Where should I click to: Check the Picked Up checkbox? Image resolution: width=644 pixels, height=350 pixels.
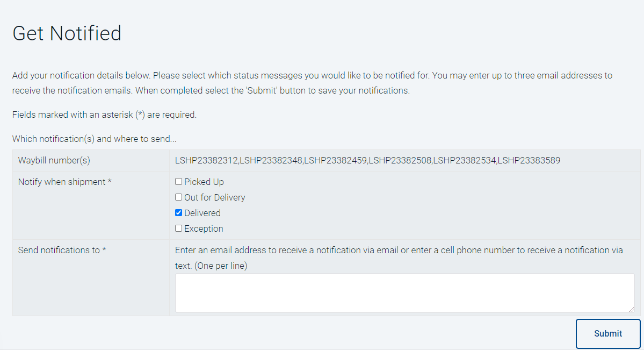click(x=179, y=182)
